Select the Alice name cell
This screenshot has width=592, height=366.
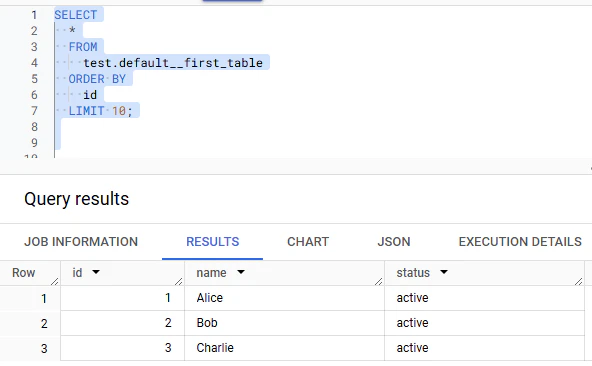[285, 298]
